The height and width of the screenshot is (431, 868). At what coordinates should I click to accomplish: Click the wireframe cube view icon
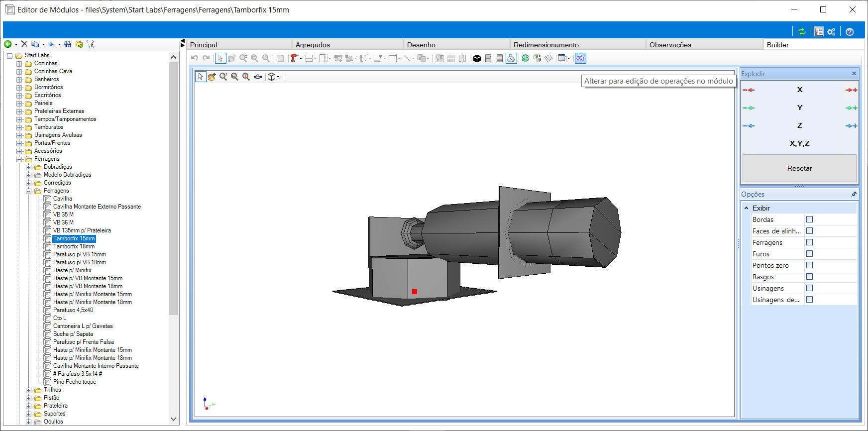point(271,77)
